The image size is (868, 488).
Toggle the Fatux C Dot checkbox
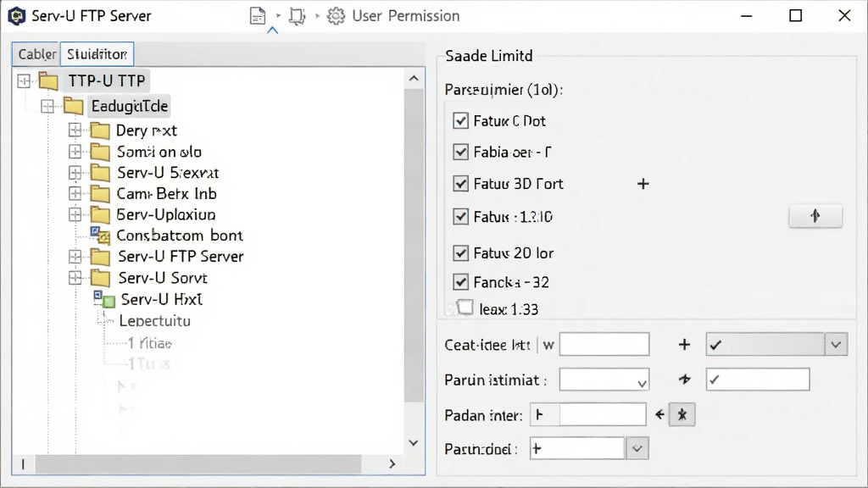(x=460, y=120)
